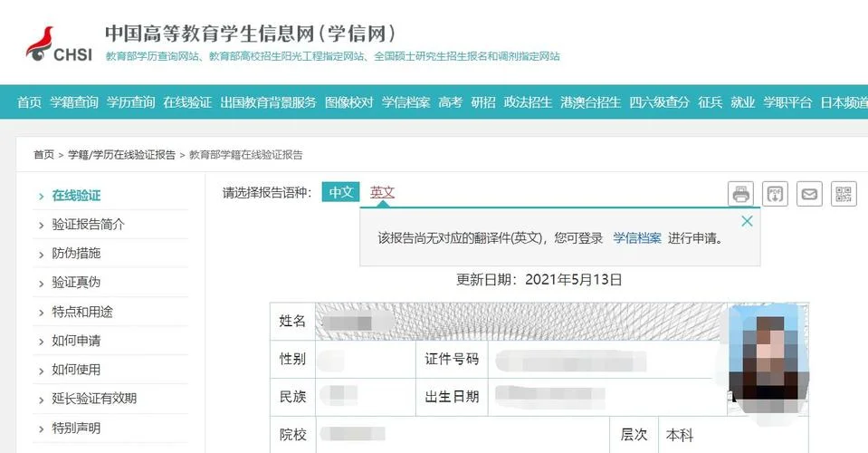Click chevron beside 特点和用途
Viewport: 868px width, 453px height.
pos(41,313)
